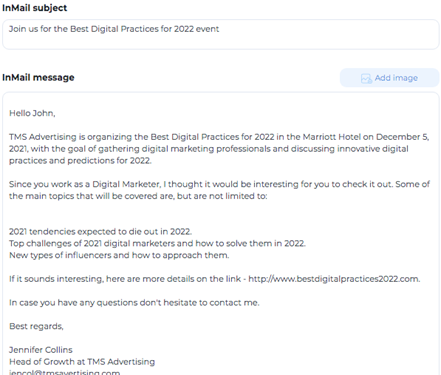This screenshot has height=375, width=441.
Task: Click the InMail subject heading label
Action: coord(35,8)
